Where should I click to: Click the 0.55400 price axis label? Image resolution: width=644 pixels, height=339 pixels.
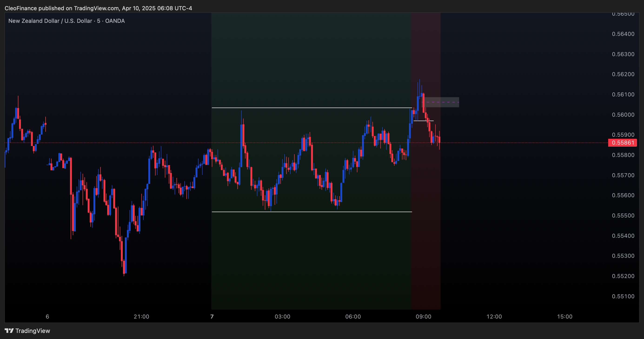tap(623, 236)
